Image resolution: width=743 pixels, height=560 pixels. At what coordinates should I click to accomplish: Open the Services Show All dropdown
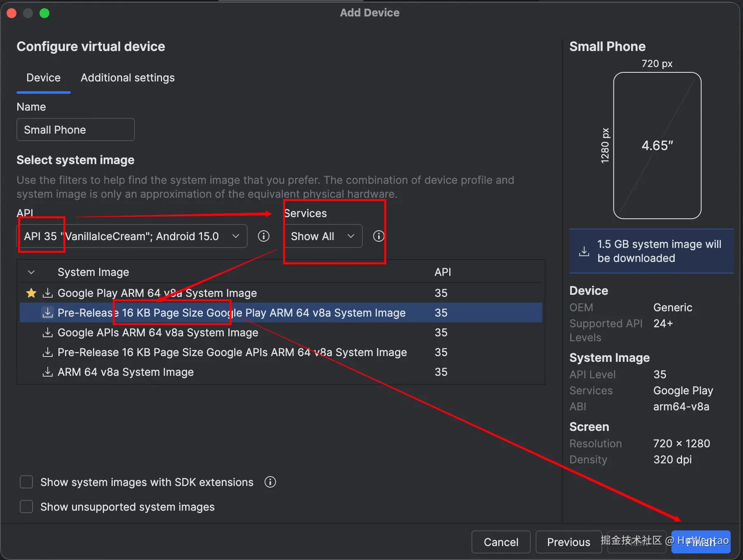[323, 236]
